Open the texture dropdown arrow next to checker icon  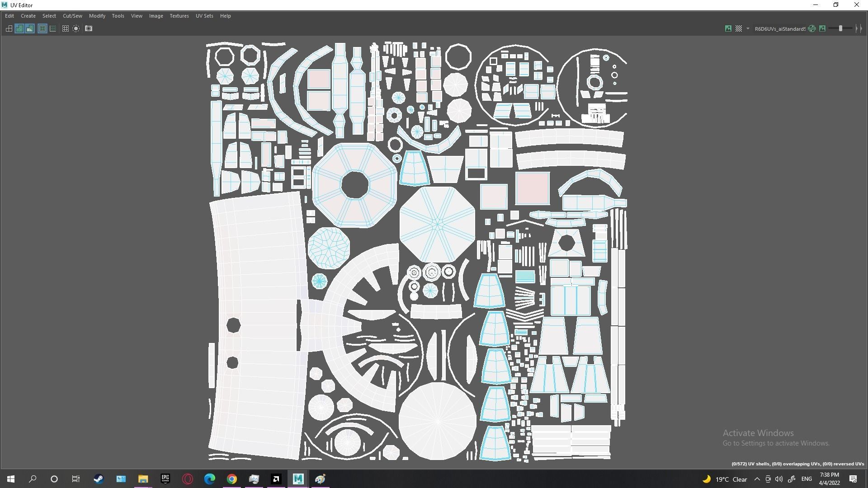(x=748, y=28)
